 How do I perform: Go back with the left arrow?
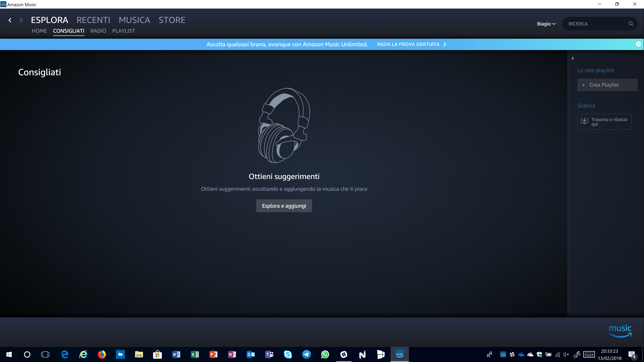(10, 20)
